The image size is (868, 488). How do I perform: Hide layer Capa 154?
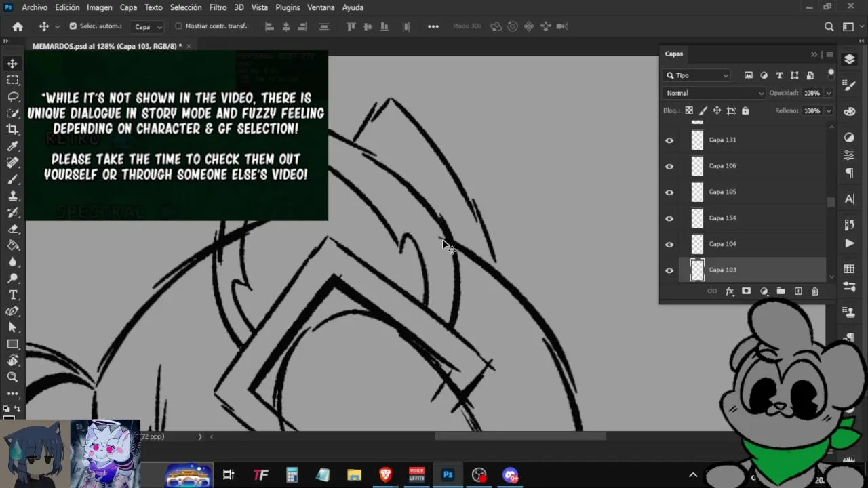[x=669, y=218]
